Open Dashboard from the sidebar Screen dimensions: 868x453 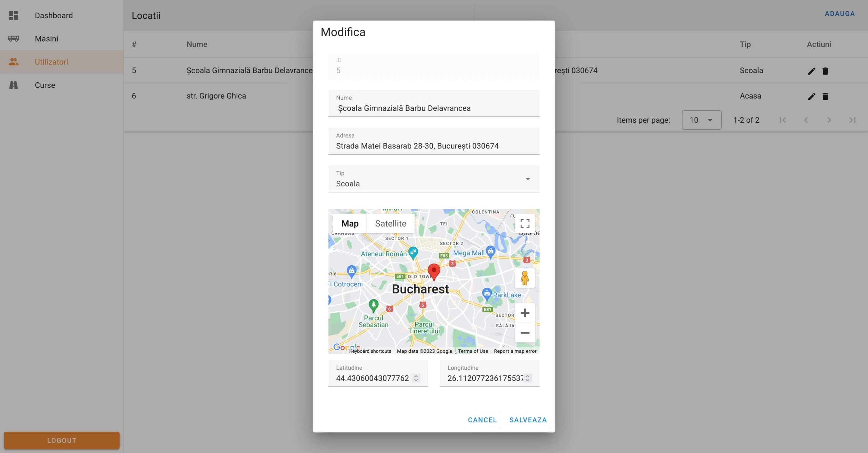[62, 15]
